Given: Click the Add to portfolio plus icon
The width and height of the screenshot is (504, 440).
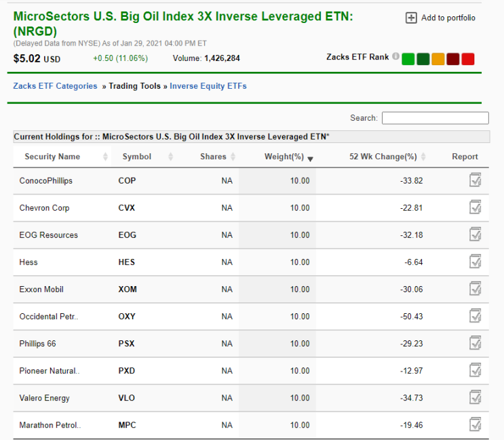Looking at the screenshot, I should click(411, 18).
